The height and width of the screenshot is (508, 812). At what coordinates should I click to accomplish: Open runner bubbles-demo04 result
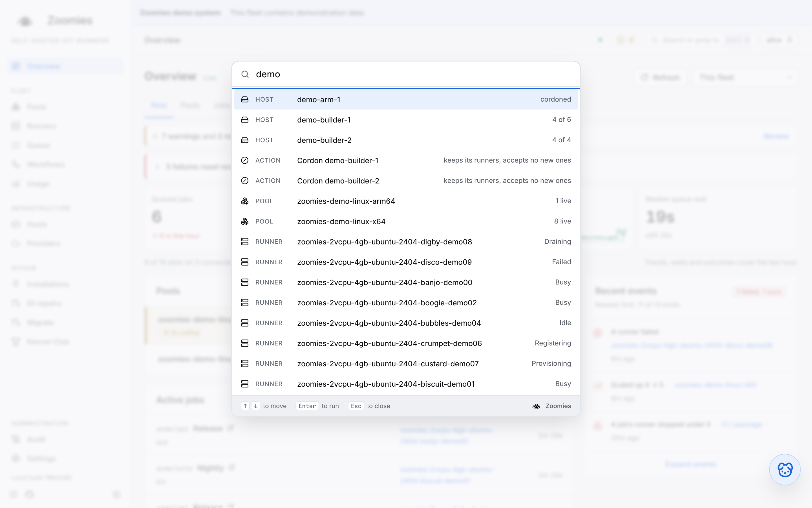(x=406, y=323)
